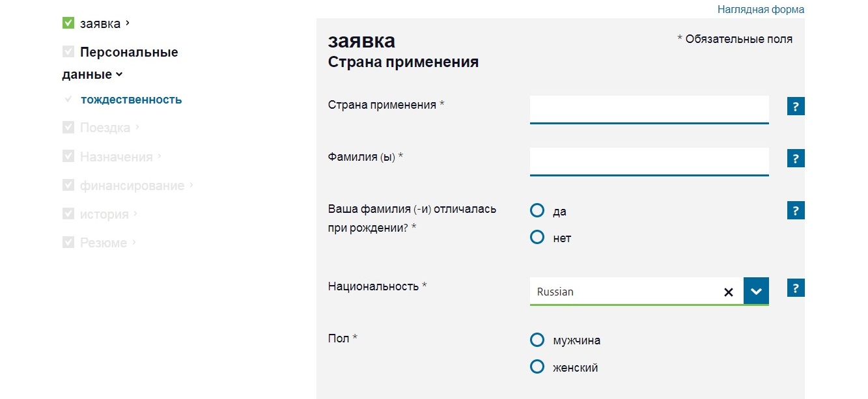Navigate to история in the sidebar
The image size is (868, 399).
point(104,214)
